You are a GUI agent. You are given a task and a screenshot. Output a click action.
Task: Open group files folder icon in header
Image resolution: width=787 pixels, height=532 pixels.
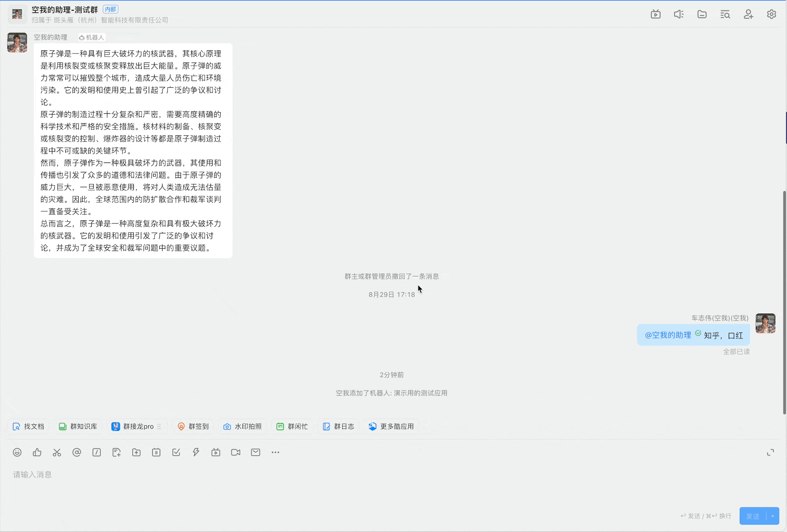click(702, 15)
